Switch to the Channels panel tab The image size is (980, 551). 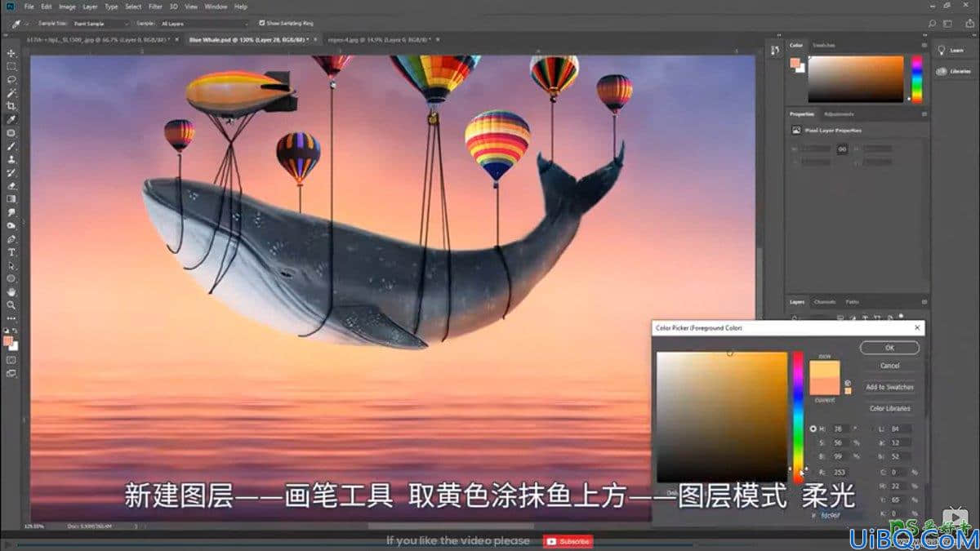point(825,302)
